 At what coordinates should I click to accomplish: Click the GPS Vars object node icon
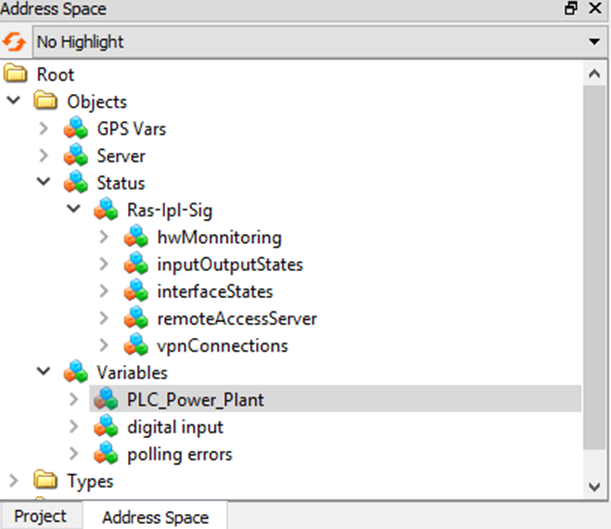(76, 129)
